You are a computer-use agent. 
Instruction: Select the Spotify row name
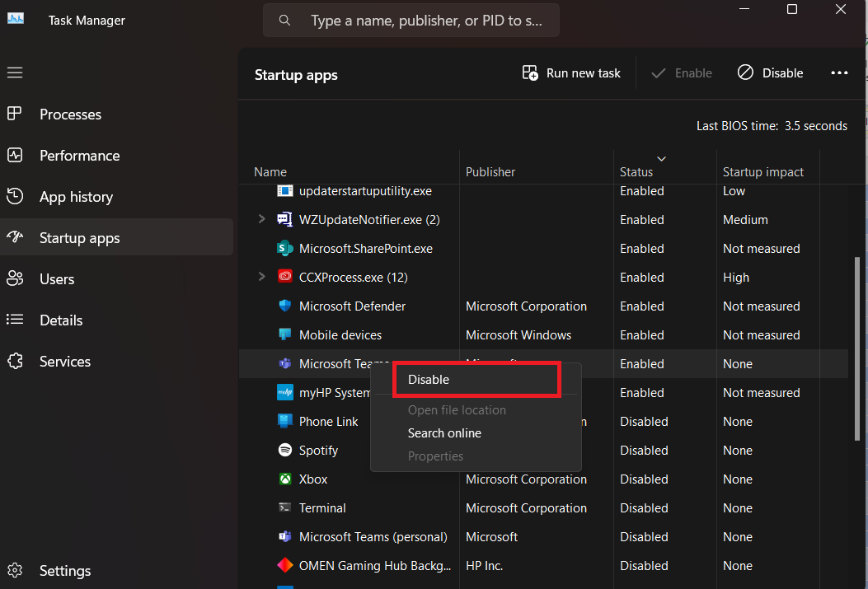318,450
